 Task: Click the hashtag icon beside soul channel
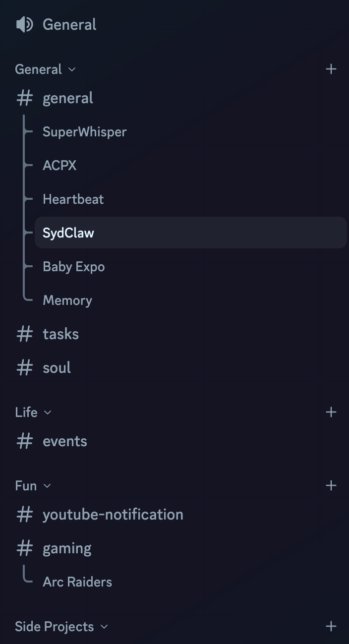23,367
